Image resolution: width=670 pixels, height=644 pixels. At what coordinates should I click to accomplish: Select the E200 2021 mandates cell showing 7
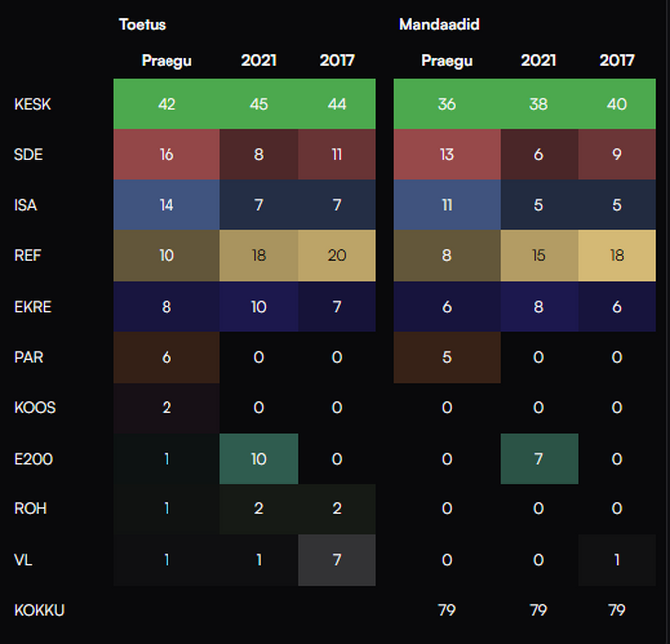[539, 459]
